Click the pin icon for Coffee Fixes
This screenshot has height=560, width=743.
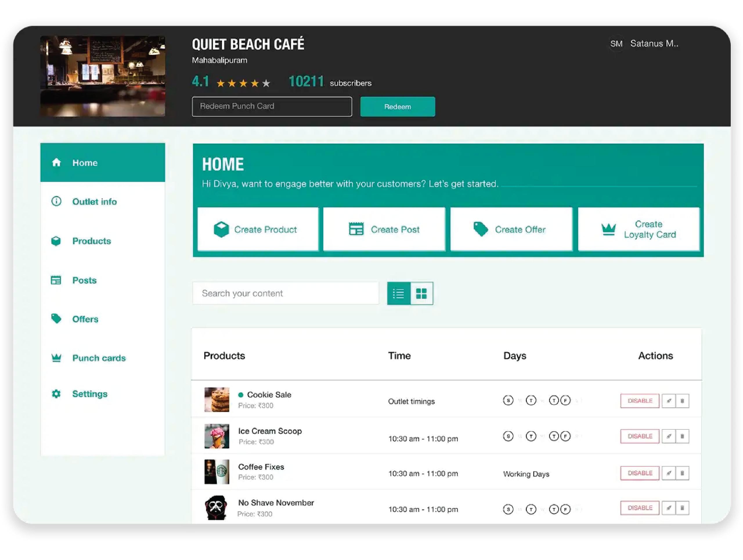coord(668,473)
